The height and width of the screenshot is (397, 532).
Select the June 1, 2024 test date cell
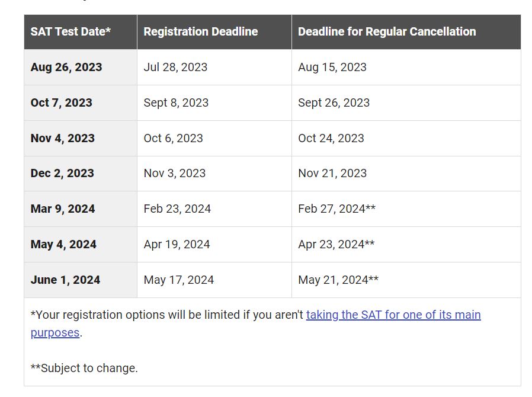click(x=81, y=280)
